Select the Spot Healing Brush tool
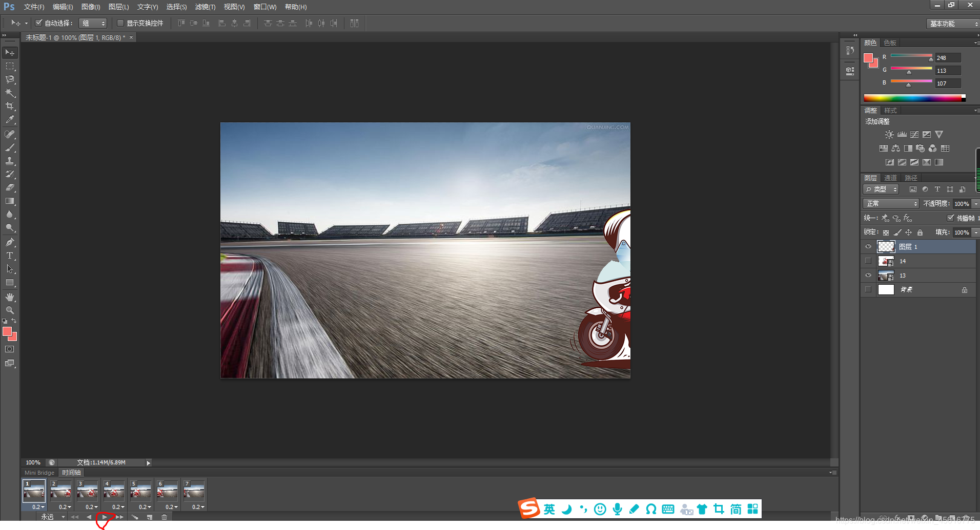This screenshot has width=980, height=530. [x=10, y=134]
